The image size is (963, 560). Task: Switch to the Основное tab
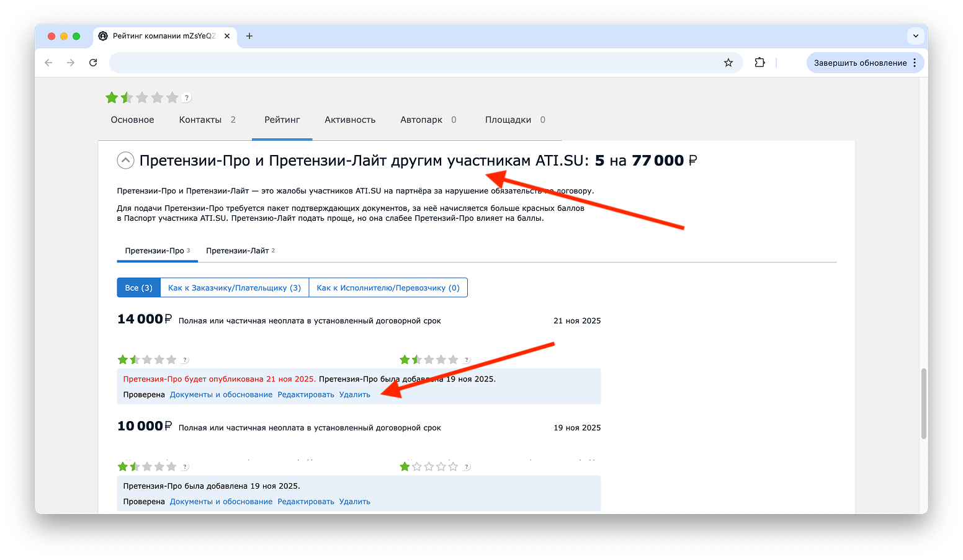(132, 120)
